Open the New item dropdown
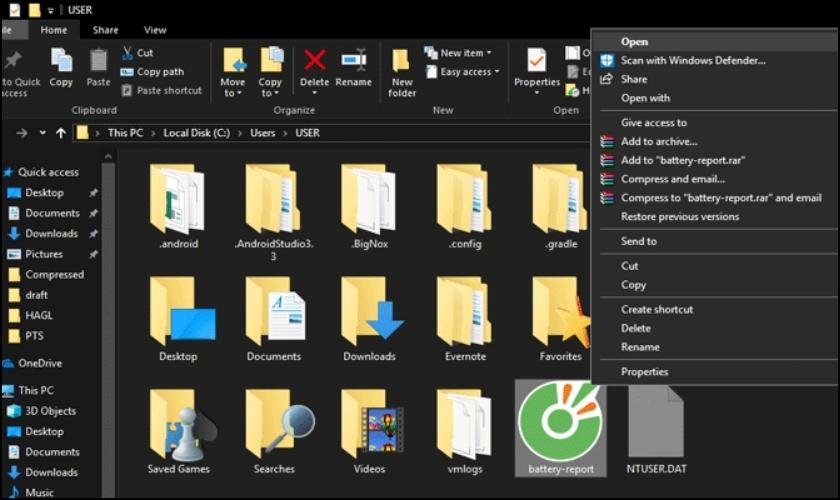 (459, 53)
